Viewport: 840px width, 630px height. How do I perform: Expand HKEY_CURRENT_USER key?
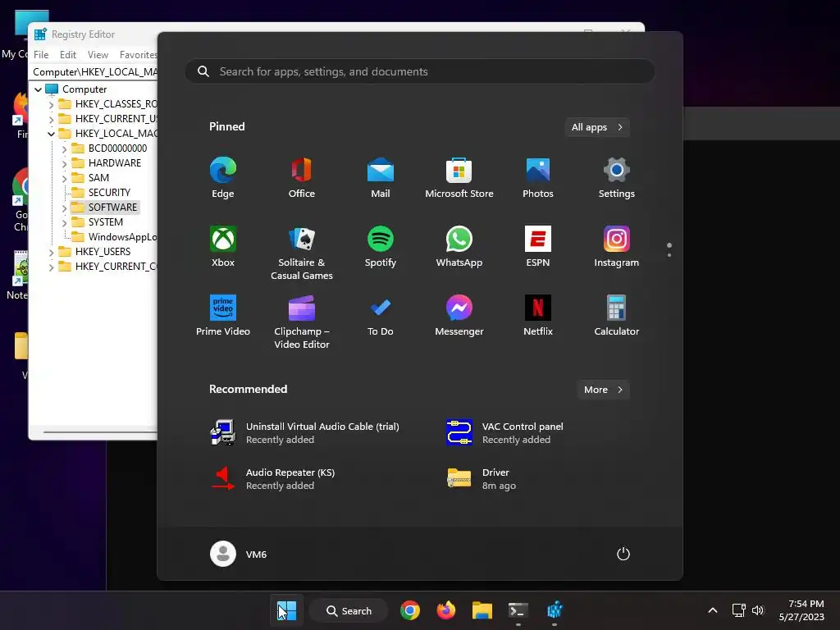pyautogui.click(x=52, y=119)
